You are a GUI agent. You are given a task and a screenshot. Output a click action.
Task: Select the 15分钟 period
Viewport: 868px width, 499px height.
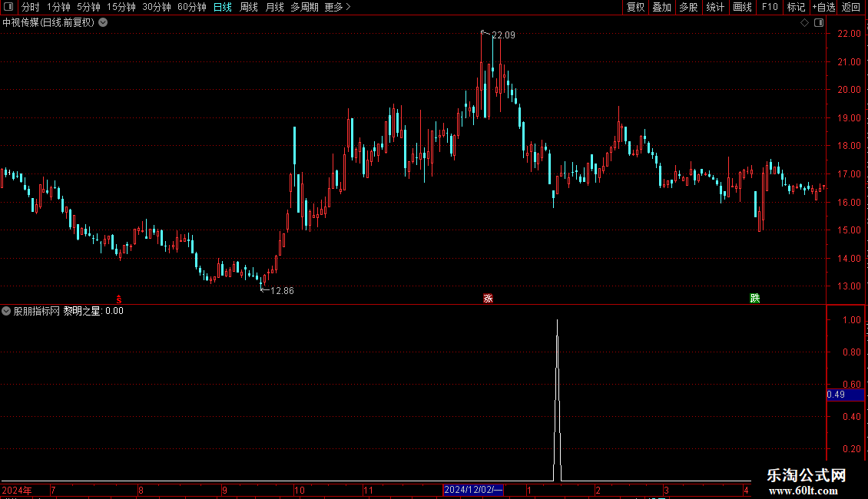point(121,7)
